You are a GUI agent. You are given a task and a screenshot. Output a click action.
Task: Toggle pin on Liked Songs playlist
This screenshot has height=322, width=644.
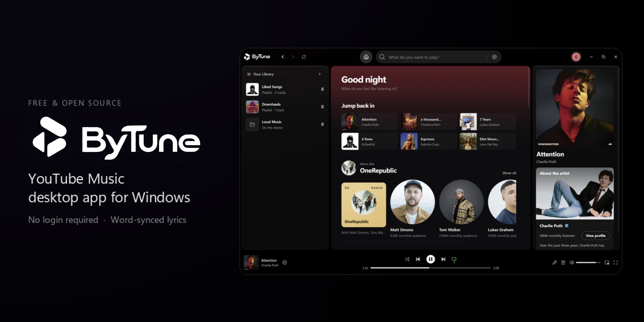[322, 89]
